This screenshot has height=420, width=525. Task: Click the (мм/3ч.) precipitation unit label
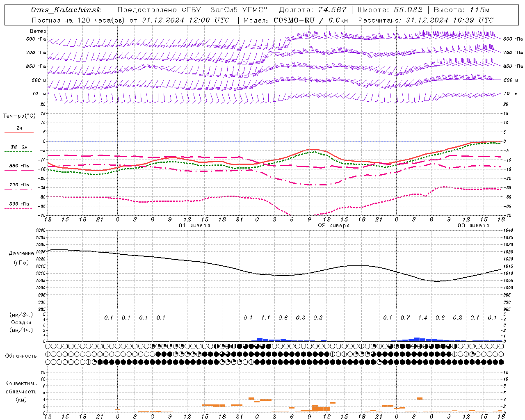point(21,315)
